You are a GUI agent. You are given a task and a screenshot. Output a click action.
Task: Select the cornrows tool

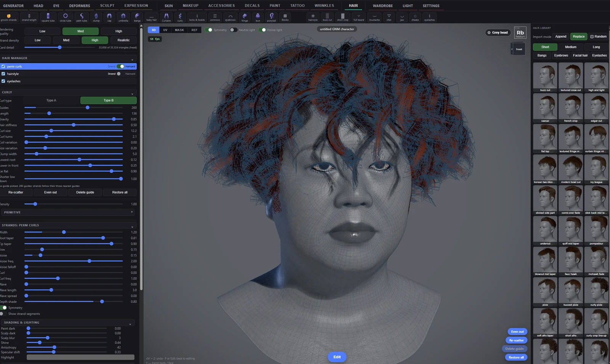[215, 17]
